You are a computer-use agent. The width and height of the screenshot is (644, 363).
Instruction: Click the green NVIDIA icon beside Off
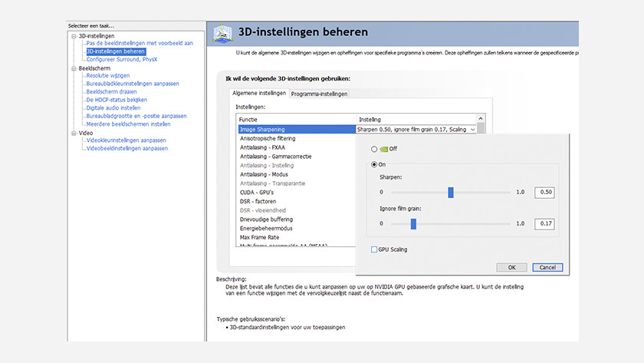[x=384, y=149]
